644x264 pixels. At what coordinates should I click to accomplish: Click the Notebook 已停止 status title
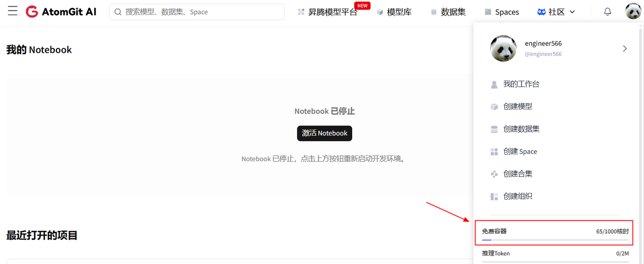(x=325, y=111)
